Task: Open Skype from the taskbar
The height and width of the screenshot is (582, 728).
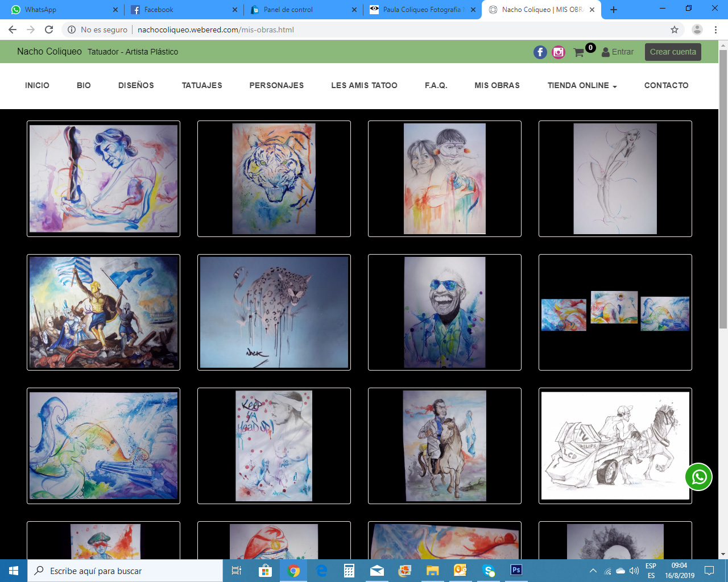Action: pos(489,571)
